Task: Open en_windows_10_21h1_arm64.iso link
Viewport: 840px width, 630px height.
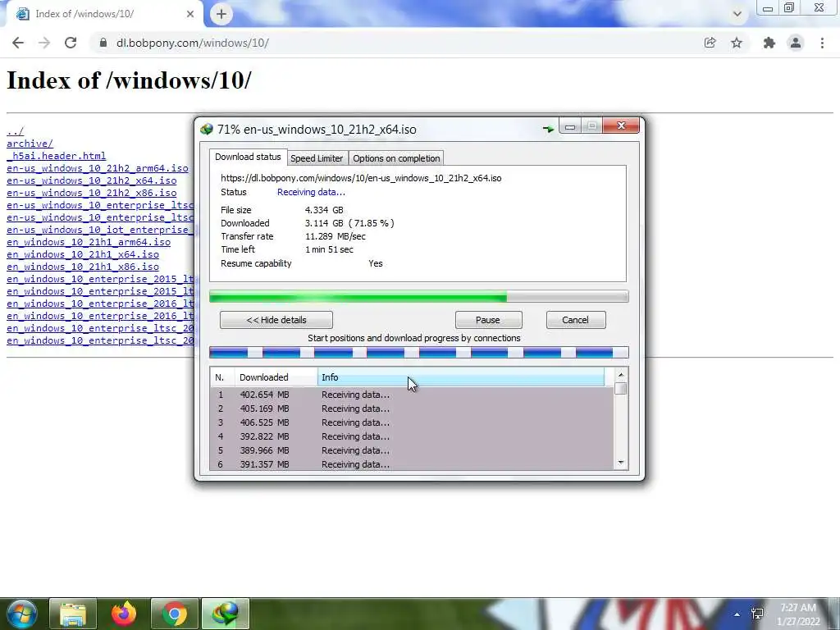Action: [x=89, y=242]
